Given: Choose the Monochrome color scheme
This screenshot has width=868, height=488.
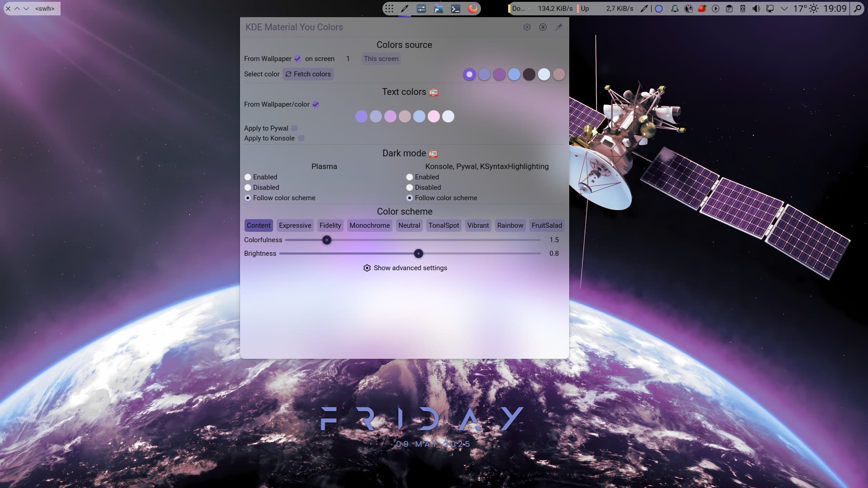Looking at the screenshot, I should coord(369,225).
